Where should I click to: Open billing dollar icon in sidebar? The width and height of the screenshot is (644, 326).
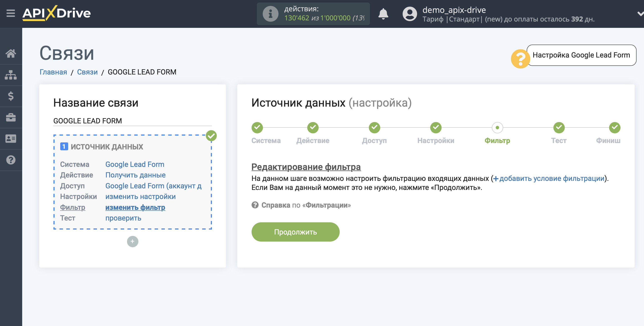(x=11, y=96)
